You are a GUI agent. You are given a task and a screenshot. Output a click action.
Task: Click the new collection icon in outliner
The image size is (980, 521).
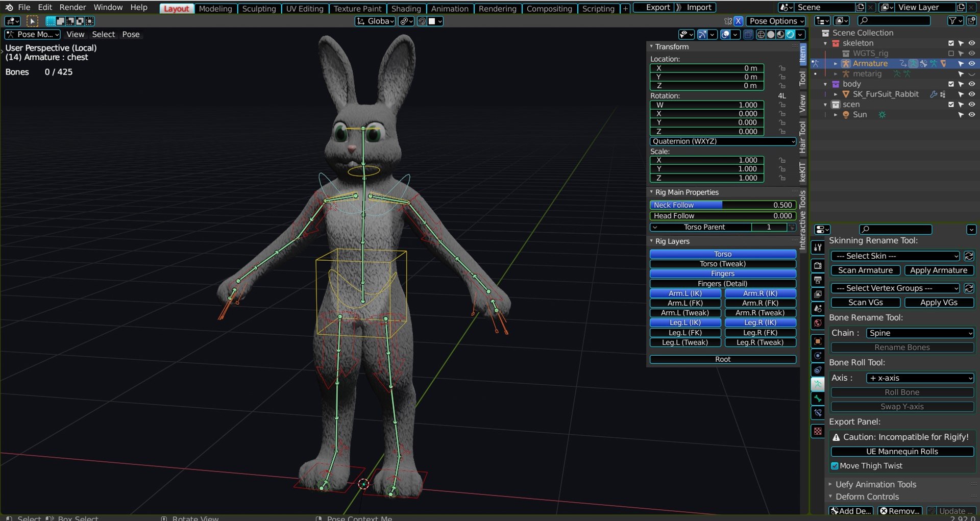pos(971,21)
